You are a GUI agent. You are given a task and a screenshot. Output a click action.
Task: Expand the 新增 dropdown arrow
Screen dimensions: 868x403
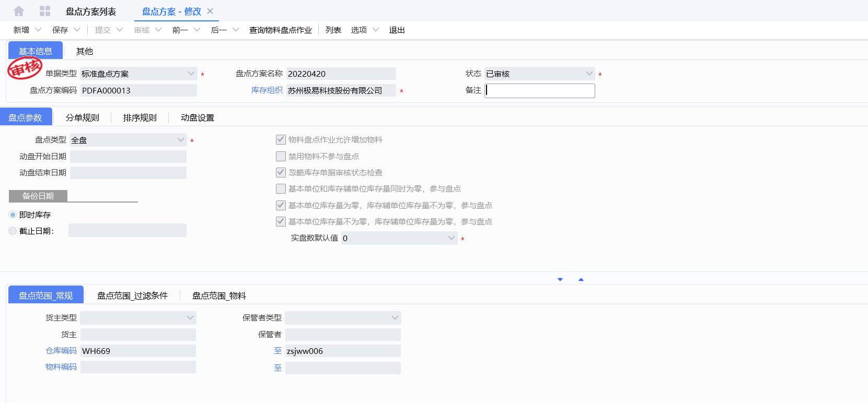click(x=38, y=30)
